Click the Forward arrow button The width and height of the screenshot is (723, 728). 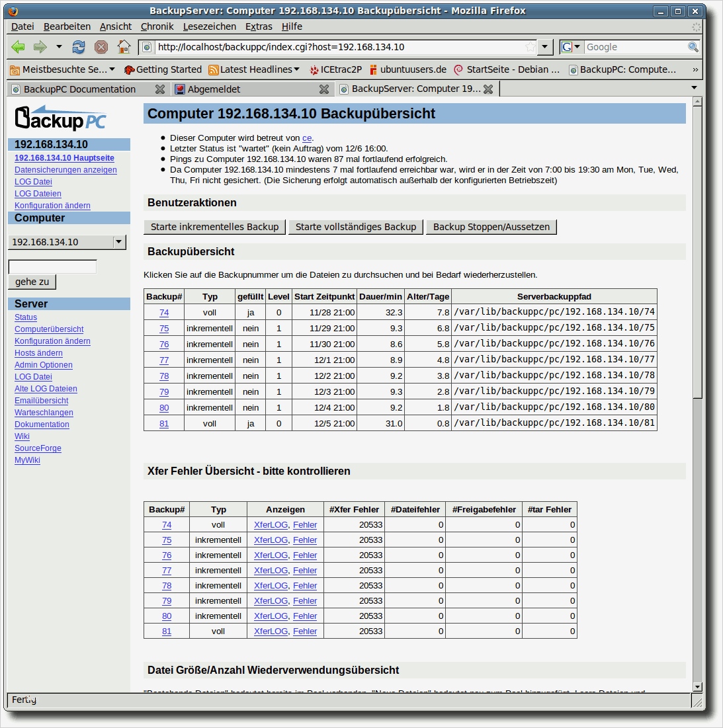point(40,47)
